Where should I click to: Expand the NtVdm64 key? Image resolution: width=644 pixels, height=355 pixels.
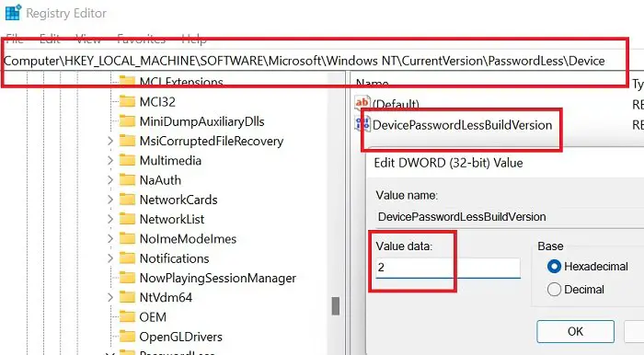[110, 297]
